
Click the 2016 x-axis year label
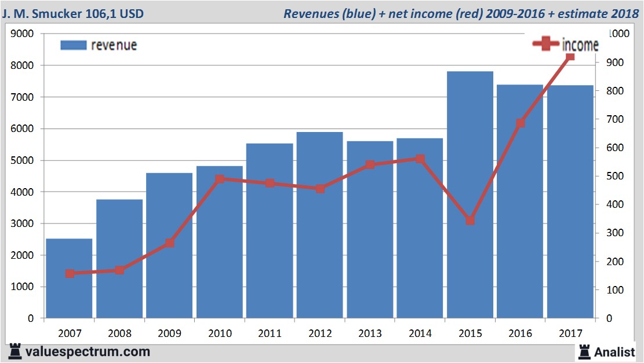pos(521,333)
